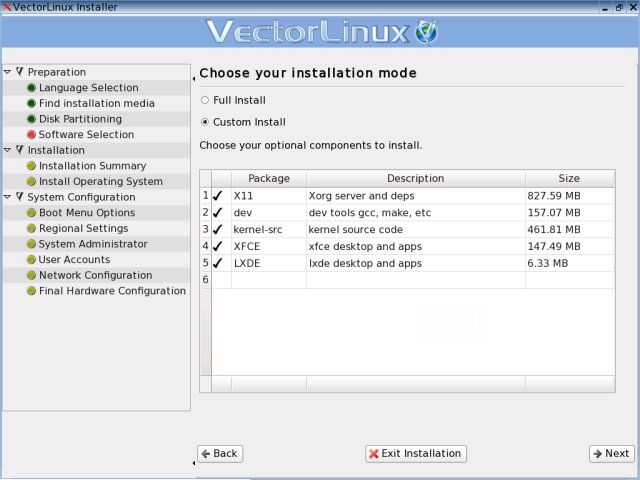Click the 'kernel-src' package name cell

pos(269,229)
